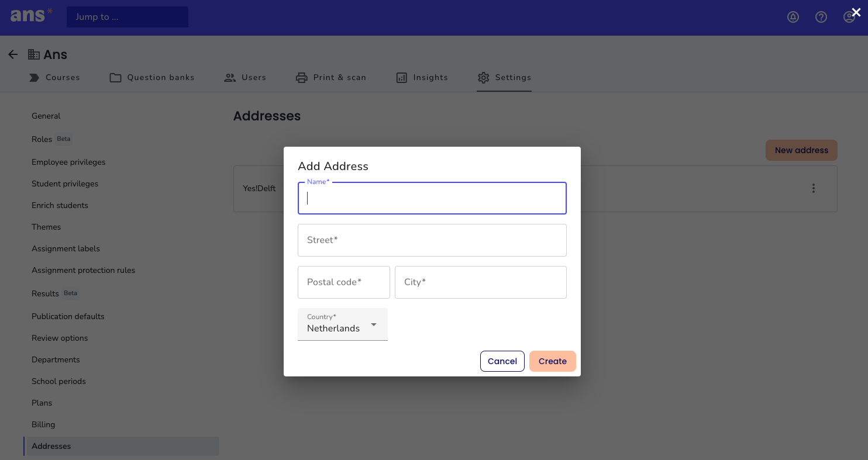Image resolution: width=868 pixels, height=460 pixels.
Task: Open the Courses tab
Action: tap(54, 77)
